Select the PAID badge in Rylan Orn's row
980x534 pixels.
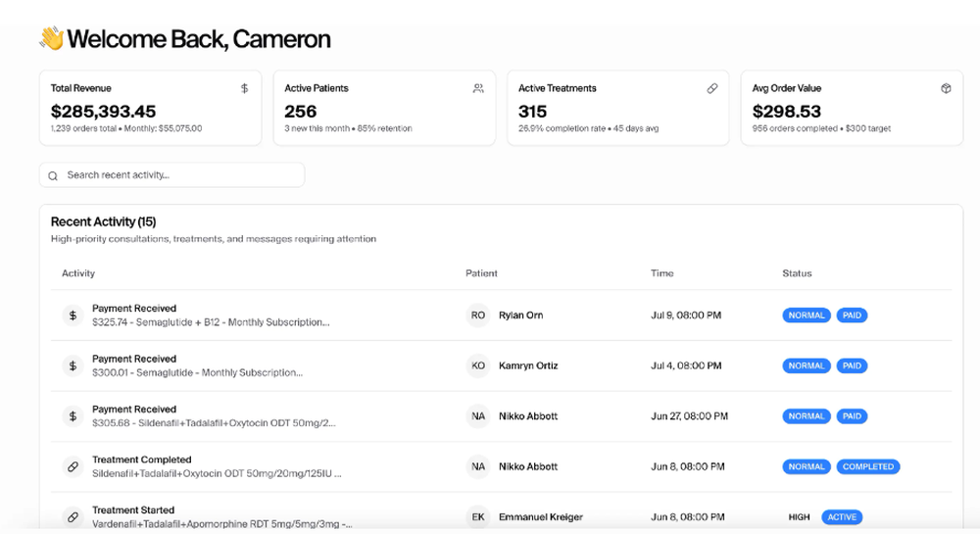(x=852, y=316)
